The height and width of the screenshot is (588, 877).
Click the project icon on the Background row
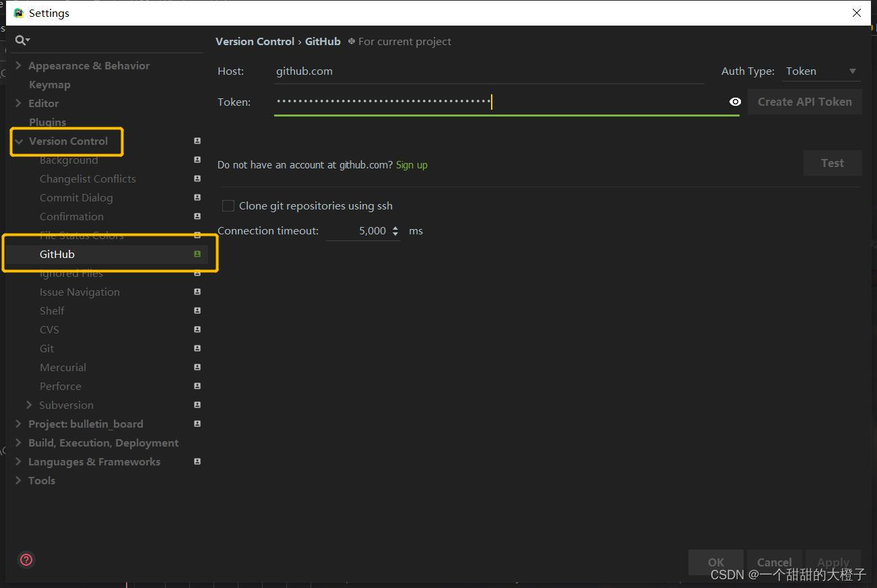click(197, 160)
